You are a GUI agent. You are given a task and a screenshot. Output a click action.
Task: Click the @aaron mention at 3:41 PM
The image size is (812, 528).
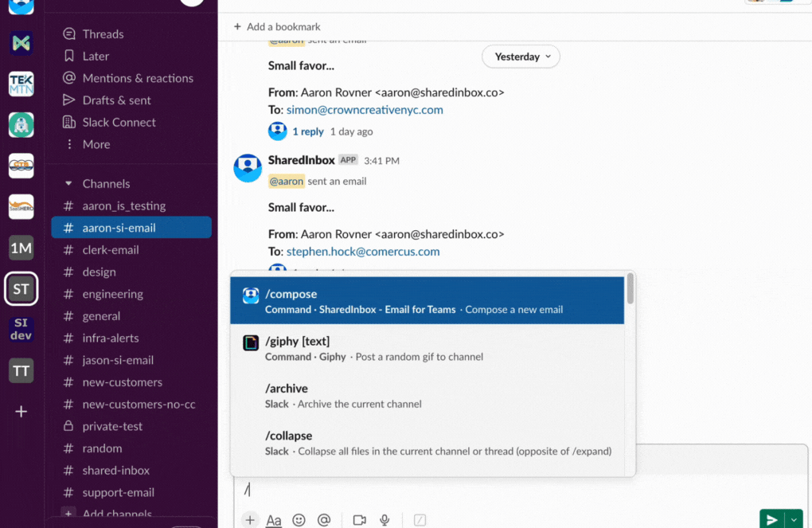(x=287, y=182)
